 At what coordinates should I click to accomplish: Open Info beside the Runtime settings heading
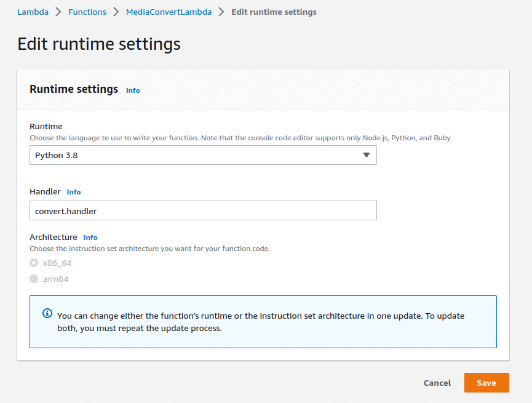pyautogui.click(x=133, y=90)
